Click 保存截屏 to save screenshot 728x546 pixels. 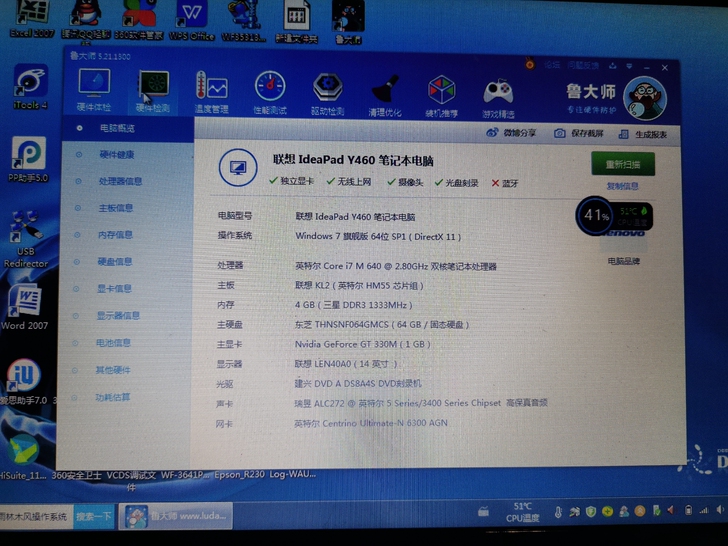coord(579,134)
